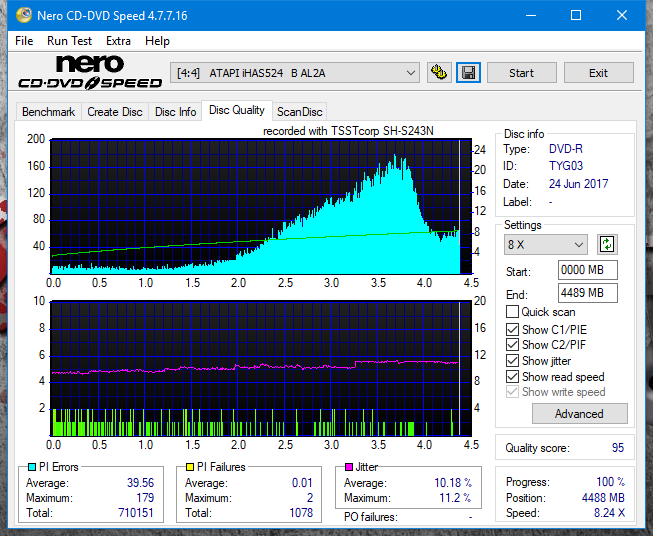The image size is (653, 536).
Task: Switch to the Create Disc tab
Action: coord(115,112)
